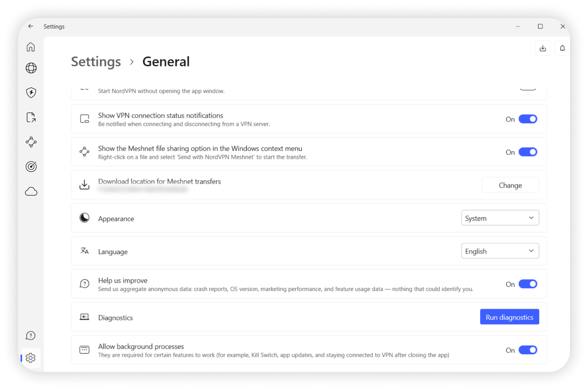Screen dimensions: 588x390
Task: Click the Run diagnostics button
Action: click(509, 317)
